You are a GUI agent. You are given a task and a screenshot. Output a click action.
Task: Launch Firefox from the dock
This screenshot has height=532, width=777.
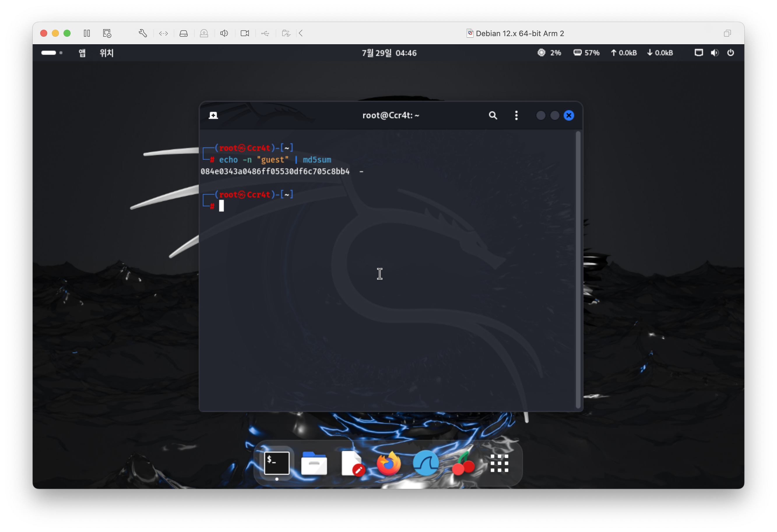tap(388, 464)
